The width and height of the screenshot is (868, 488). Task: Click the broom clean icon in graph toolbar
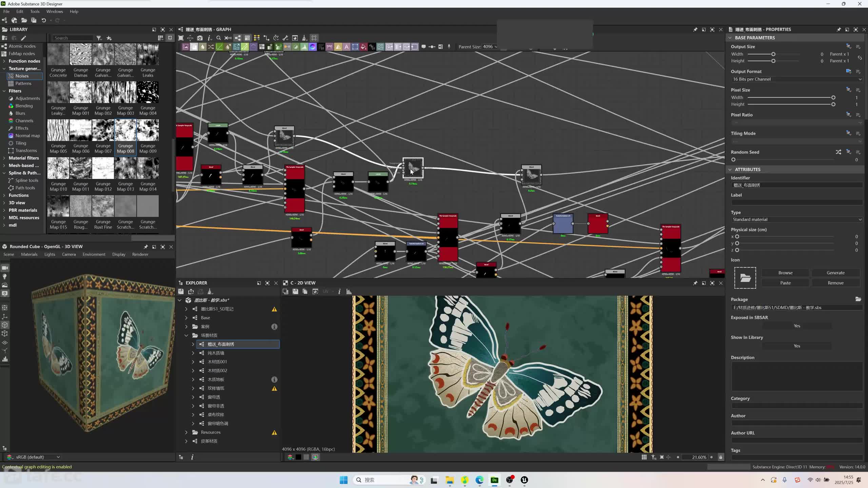tap(304, 38)
